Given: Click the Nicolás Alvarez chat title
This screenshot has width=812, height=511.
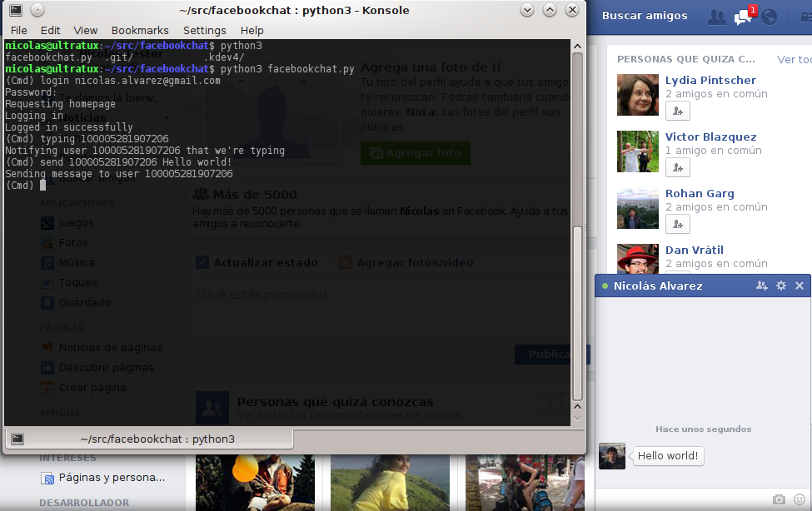Looking at the screenshot, I should pos(658,285).
